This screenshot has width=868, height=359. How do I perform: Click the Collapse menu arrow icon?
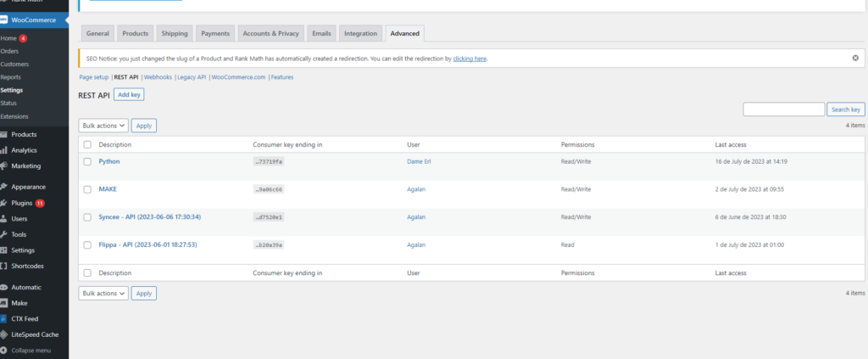(3, 351)
